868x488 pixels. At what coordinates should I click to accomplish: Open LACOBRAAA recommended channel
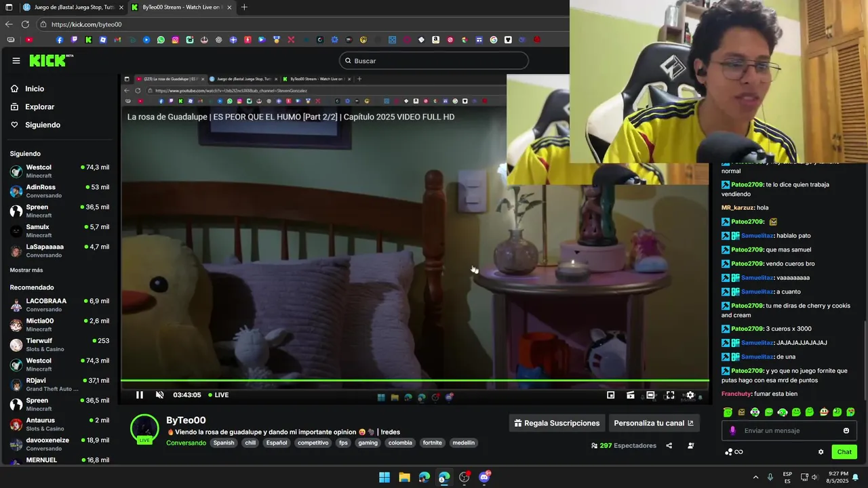click(60, 305)
